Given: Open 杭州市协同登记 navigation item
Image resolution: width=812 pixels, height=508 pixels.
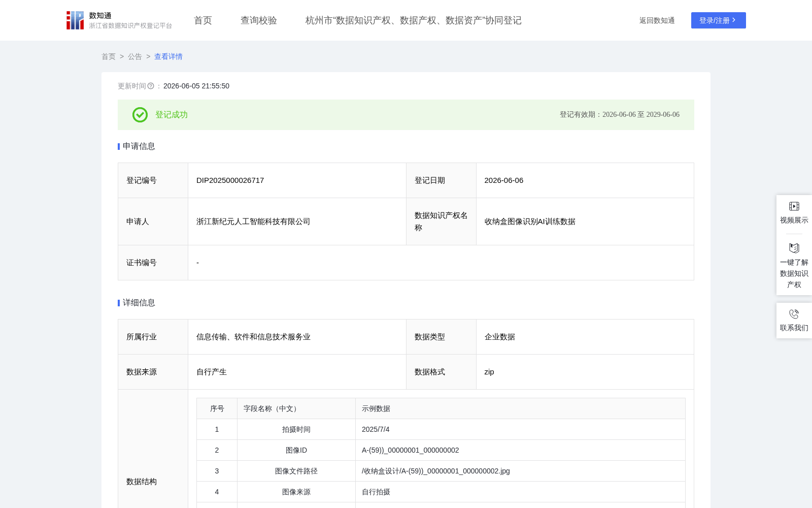Looking at the screenshot, I should (x=414, y=20).
